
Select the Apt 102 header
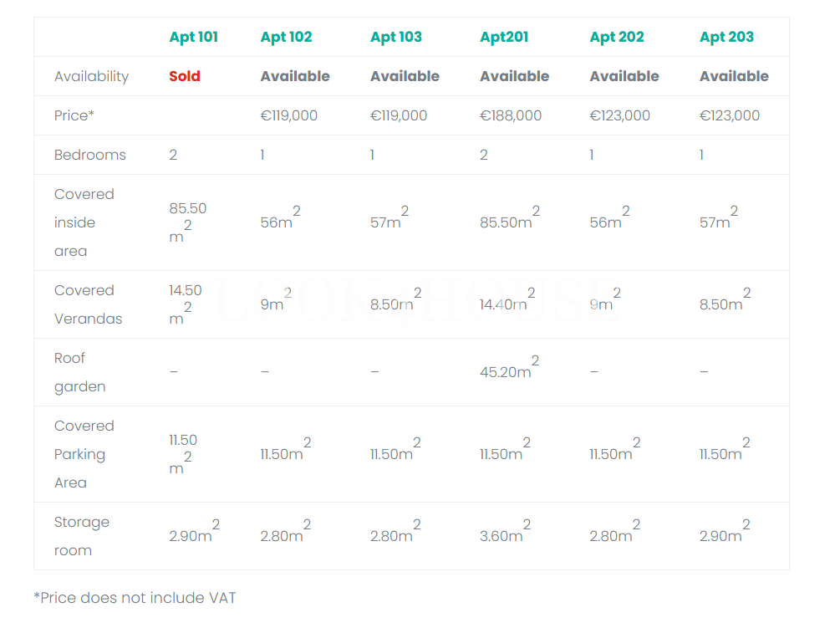click(286, 37)
